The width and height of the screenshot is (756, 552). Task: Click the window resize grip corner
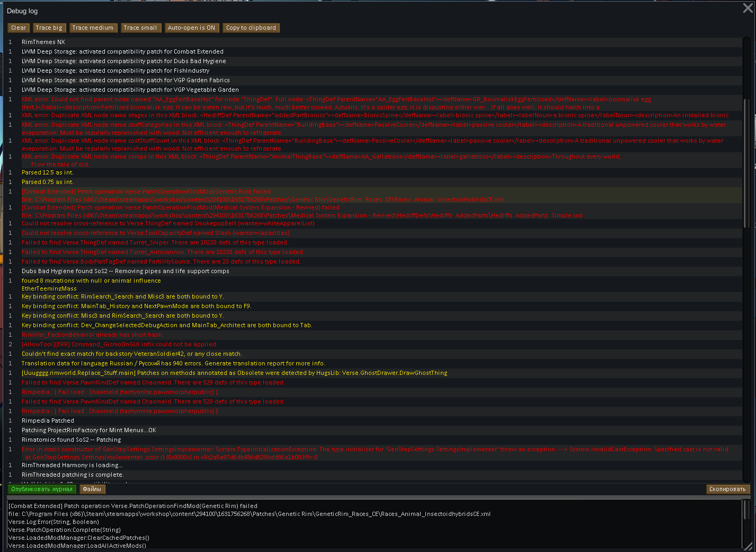coord(748,546)
